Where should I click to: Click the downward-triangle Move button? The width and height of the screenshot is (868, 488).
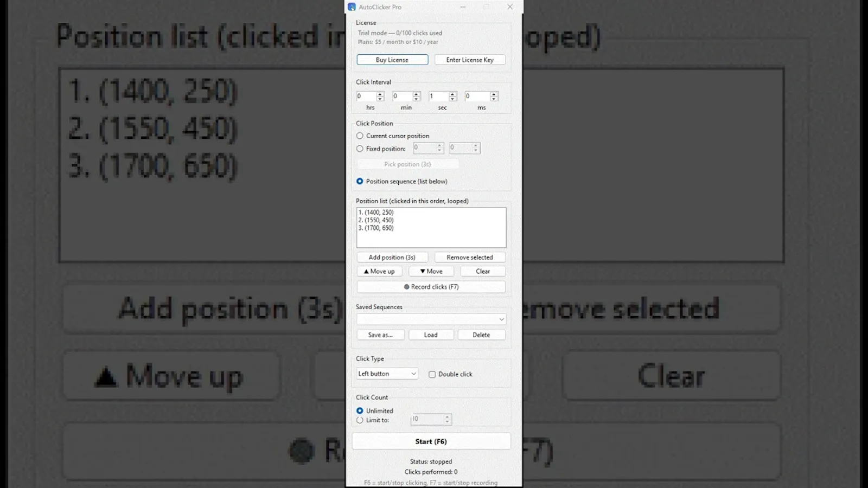click(431, 271)
